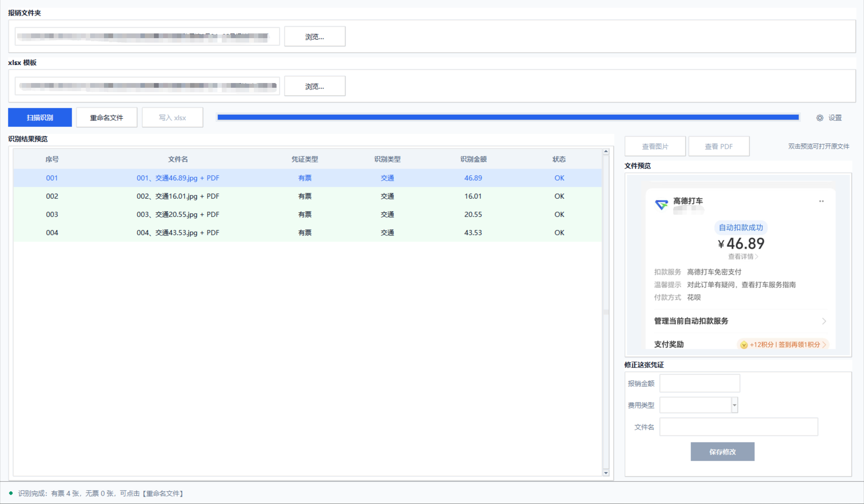The height and width of the screenshot is (504, 864).
Task: Select row 004、交通43.53.jpg + PDF
Action: [x=308, y=233]
